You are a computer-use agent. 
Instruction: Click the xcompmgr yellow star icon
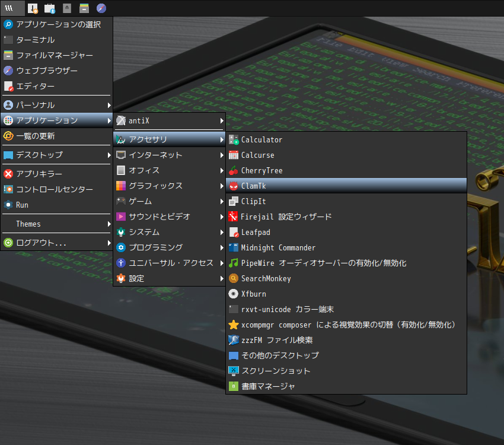point(234,325)
